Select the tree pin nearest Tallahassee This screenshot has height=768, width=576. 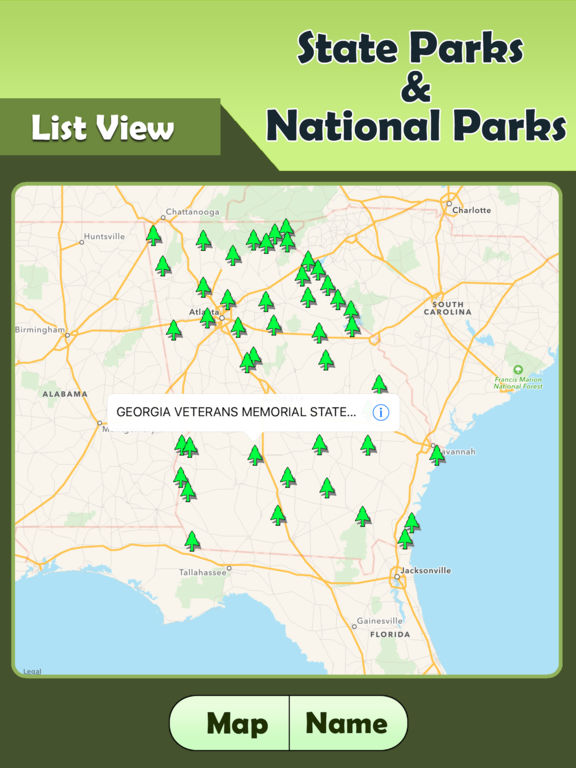(x=192, y=541)
